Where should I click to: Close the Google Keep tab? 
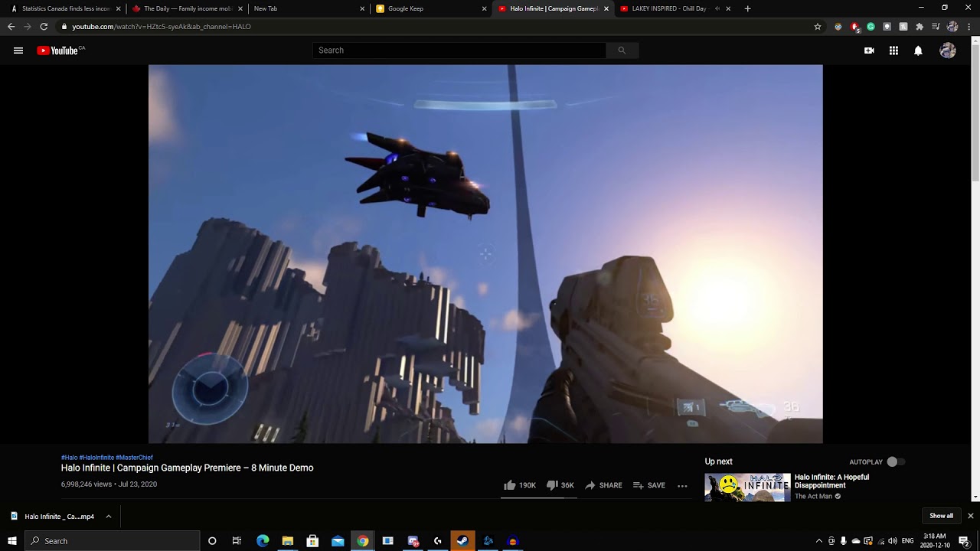pos(485,8)
